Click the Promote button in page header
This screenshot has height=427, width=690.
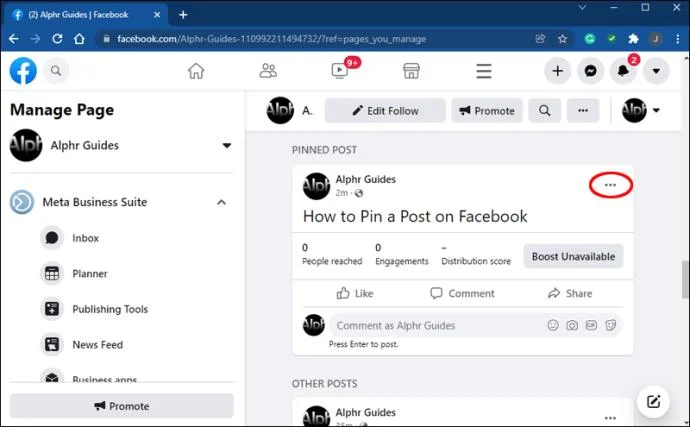[487, 110]
